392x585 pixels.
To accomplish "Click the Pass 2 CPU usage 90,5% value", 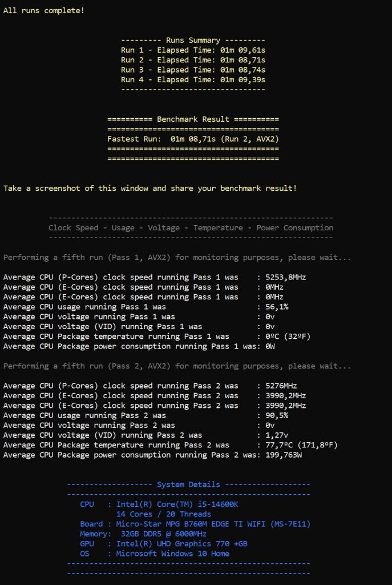I will (x=277, y=415).
